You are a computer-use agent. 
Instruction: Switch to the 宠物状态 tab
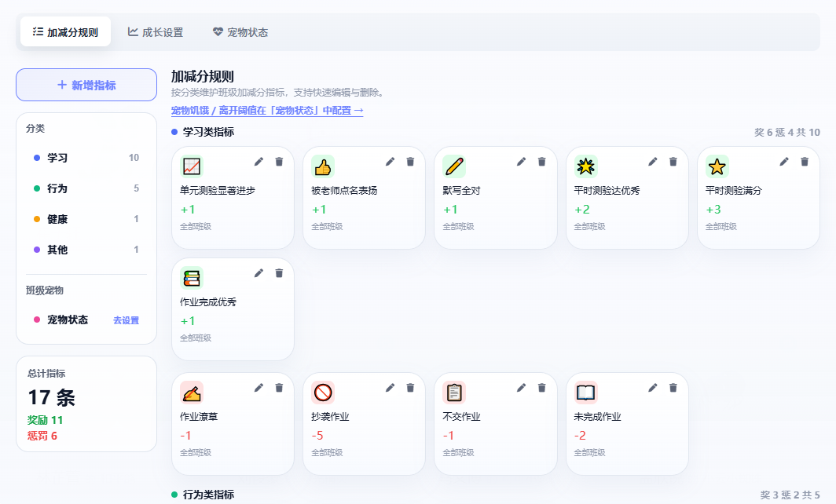click(240, 32)
